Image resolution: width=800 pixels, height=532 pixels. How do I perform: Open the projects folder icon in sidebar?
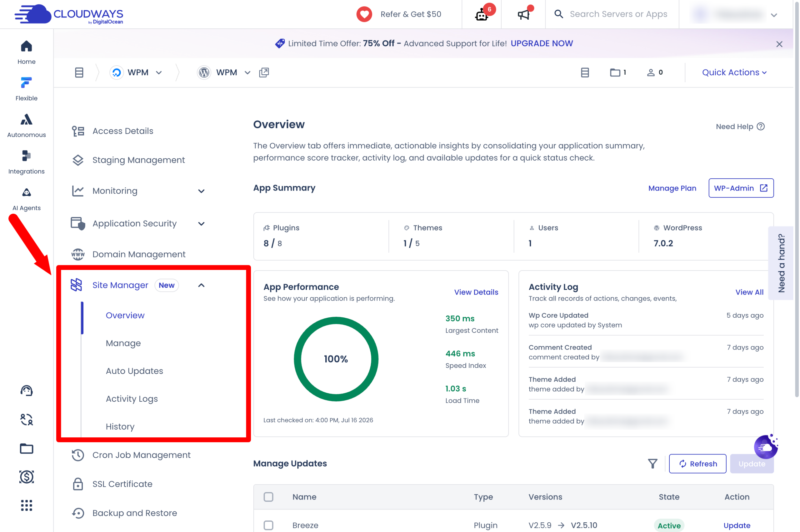pyautogui.click(x=27, y=449)
